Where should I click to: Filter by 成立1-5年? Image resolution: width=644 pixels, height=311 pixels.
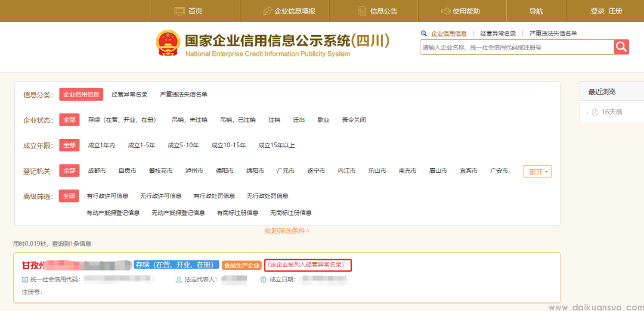141,145
